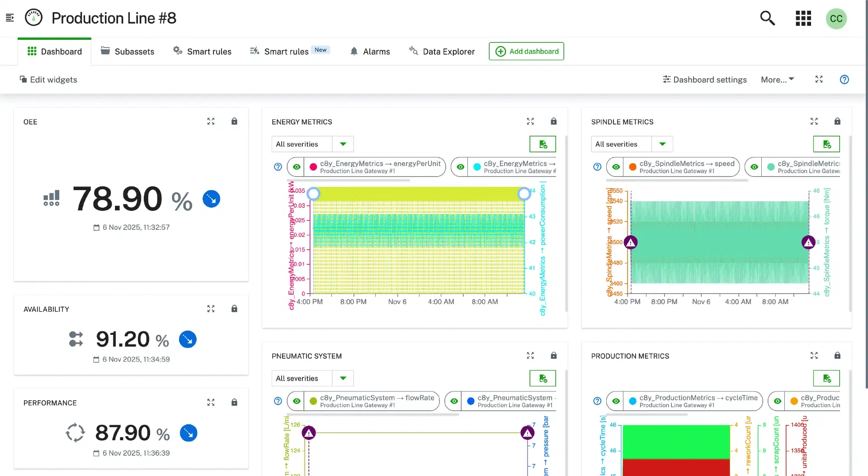
Task: Click the Spindle Metrics alarm marker
Action: tap(631, 243)
